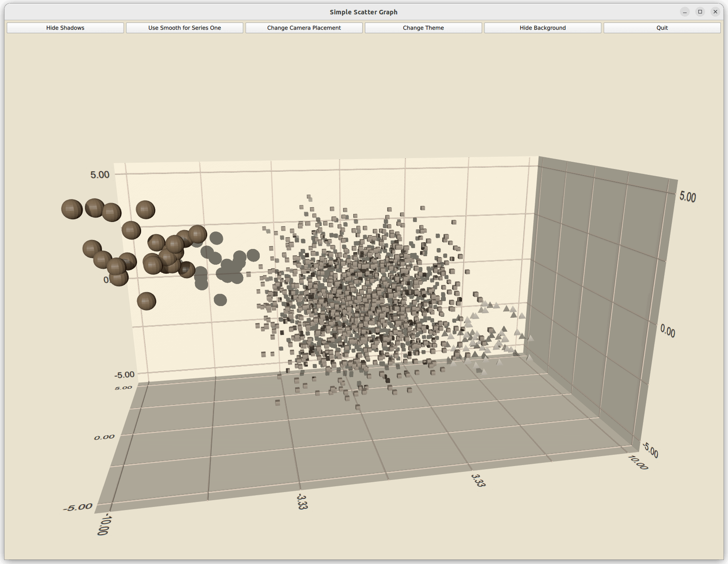Screen dimensions: 728x564
Task: Click the Hide Shadows button
Action: tap(65, 28)
